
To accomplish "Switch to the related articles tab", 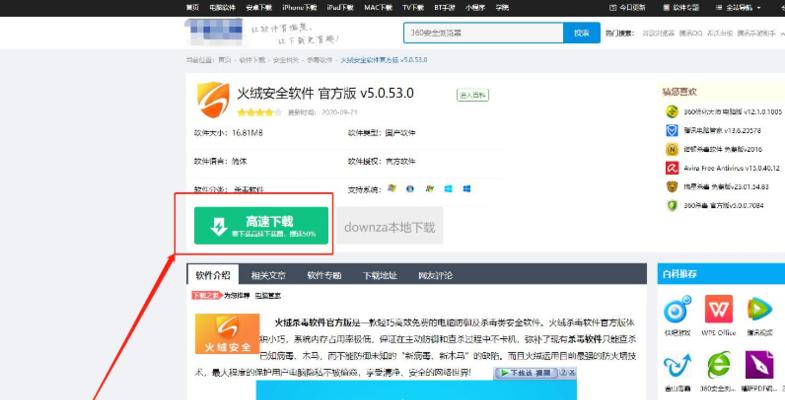I will [268, 275].
